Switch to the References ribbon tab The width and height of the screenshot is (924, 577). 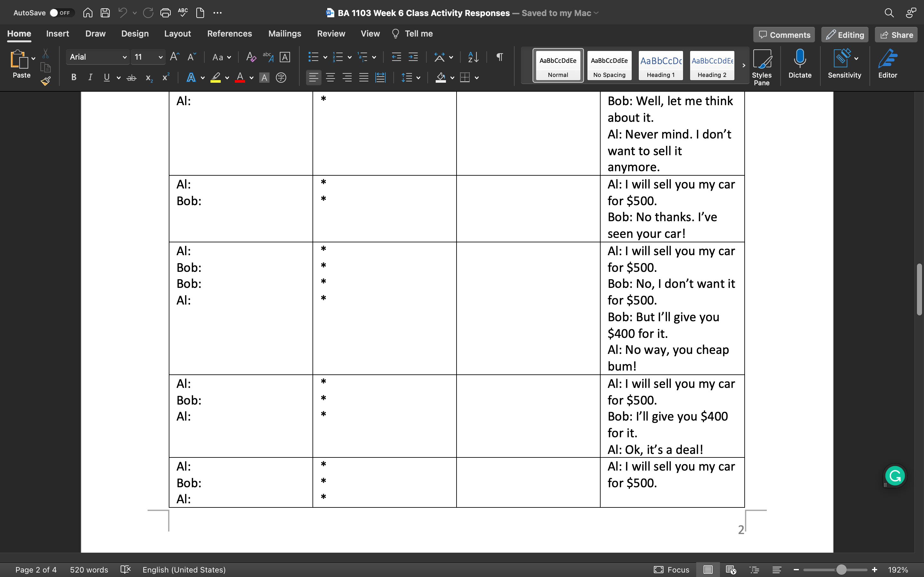[229, 34]
